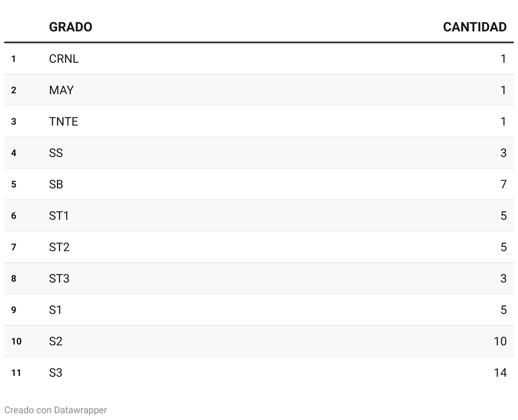Viewport: 518px width, 420px height.
Task: Click the S1 grade cell
Action: tap(56, 310)
